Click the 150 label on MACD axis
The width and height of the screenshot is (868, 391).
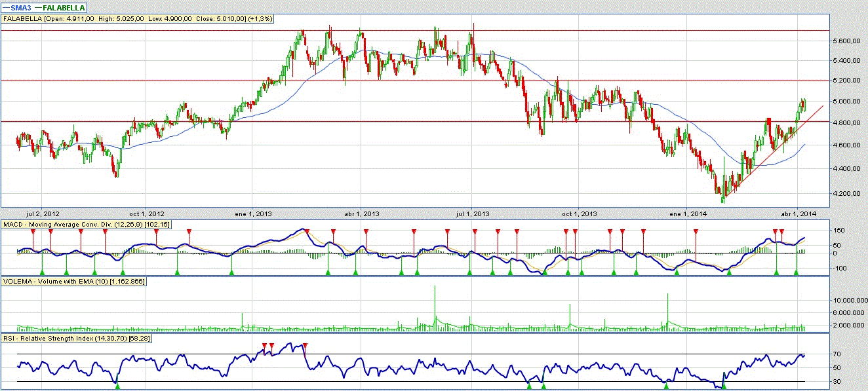[x=839, y=230]
